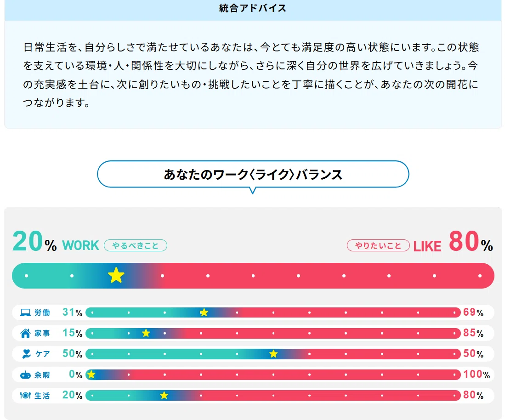Click the star marker on 家事 bar
Screen dimensions: 505x420
(x=146, y=333)
